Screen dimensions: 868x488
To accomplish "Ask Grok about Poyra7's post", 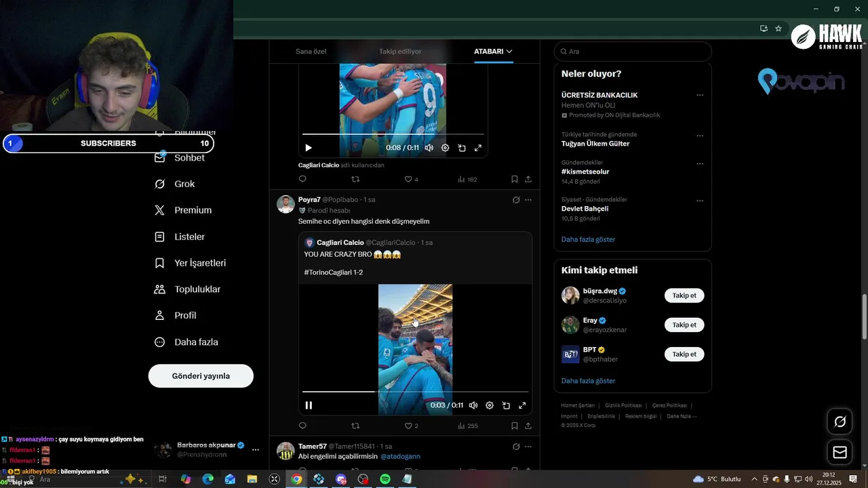I will (x=516, y=200).
